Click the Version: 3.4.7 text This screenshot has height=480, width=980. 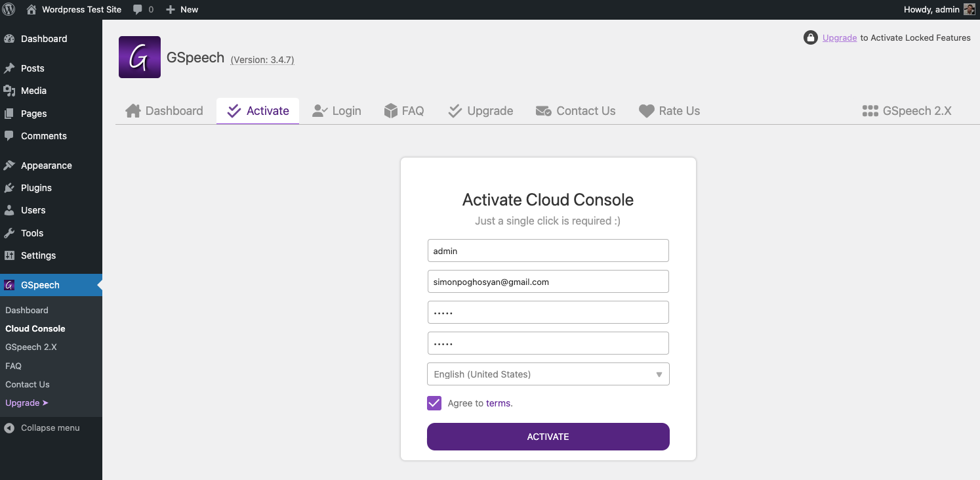click(262, 60)
